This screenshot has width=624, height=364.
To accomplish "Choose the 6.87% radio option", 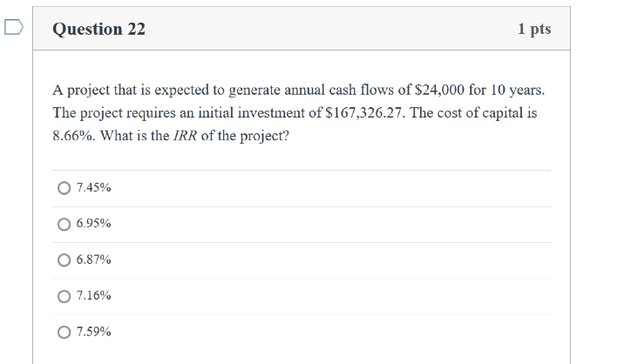I will [x=64, y=260].
